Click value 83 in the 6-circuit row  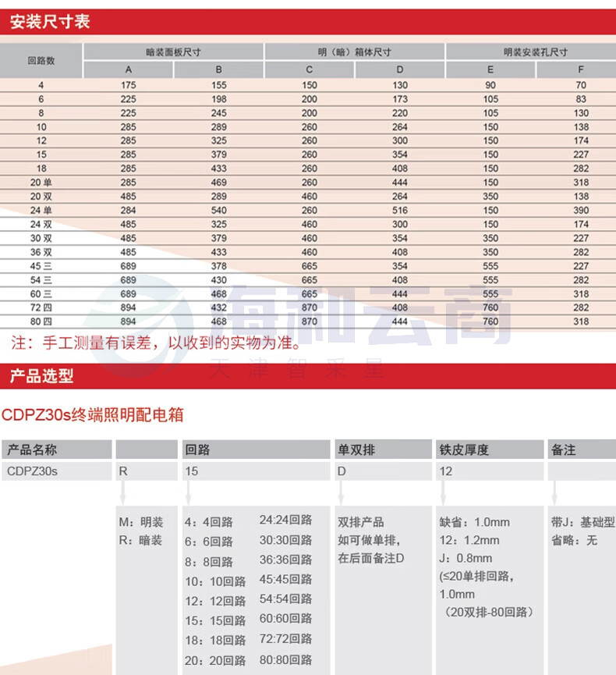(x=581, y=99)
